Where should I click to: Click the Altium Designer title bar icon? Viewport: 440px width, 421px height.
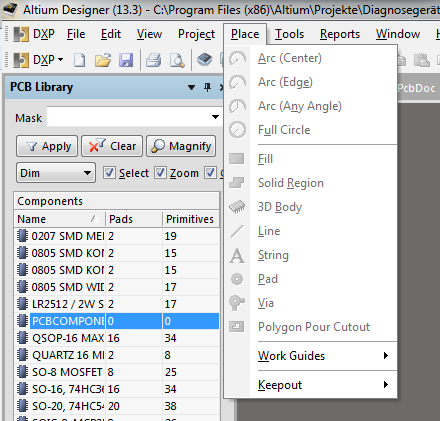click(10, 9)
